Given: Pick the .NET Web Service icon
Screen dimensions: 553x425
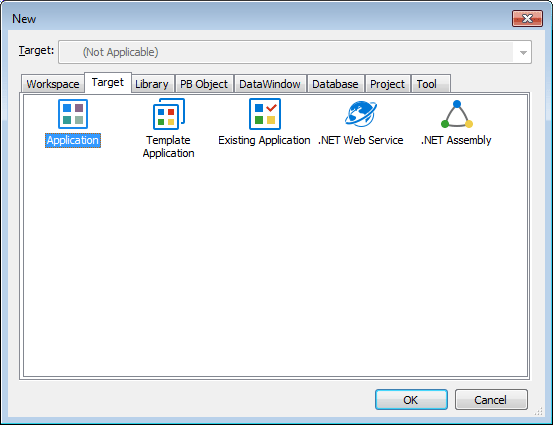Looking at the screenshot, I should click(360, 114).
